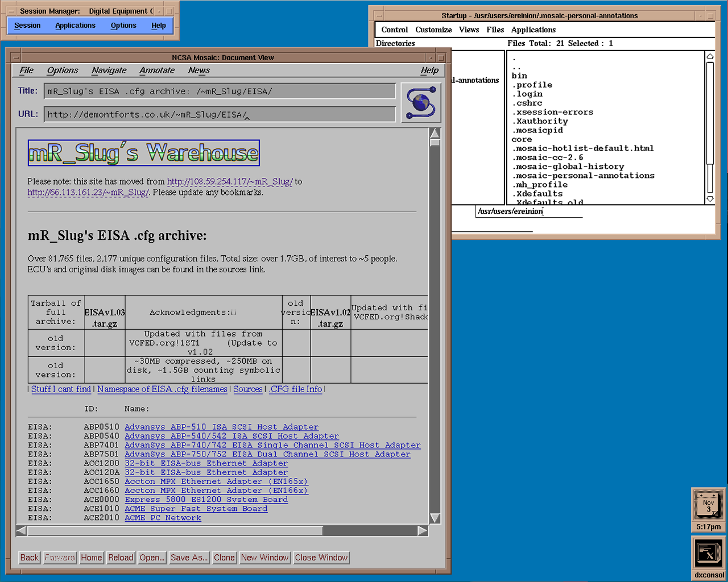
Task: Expand the Customize menu in file manager
Action: 433,30
